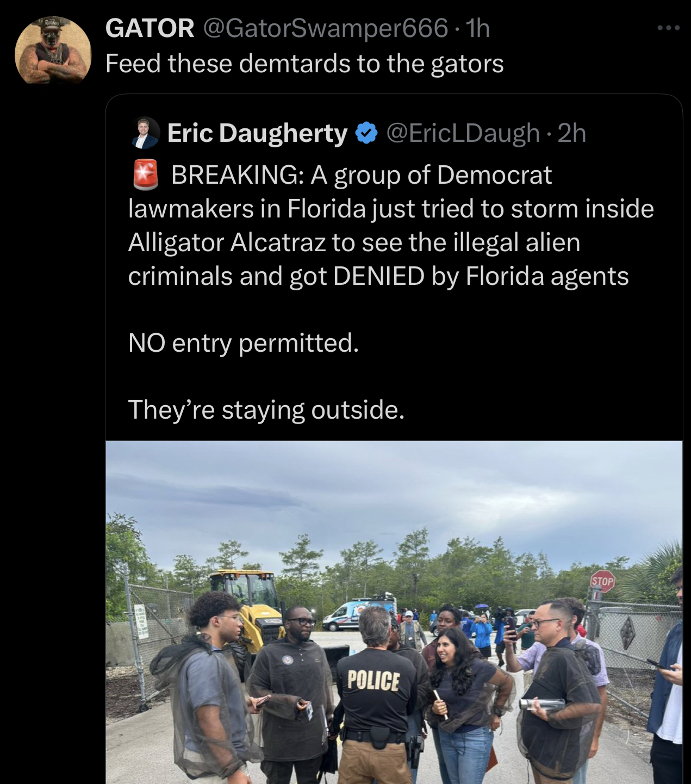Click the @GatorSwamper666 handle
This screenshot has height=784, width=691.
coord(326,28)
